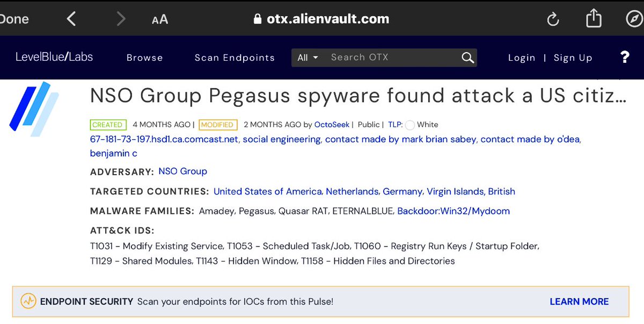Click the blue striped pulse logo
The image size is (644, 324).
(x=34, y=109)
